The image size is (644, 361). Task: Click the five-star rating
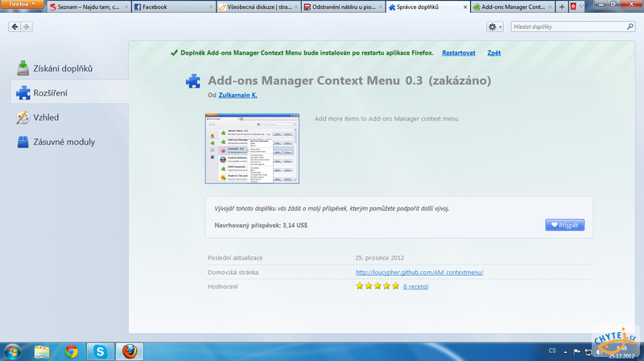[378, 286]
